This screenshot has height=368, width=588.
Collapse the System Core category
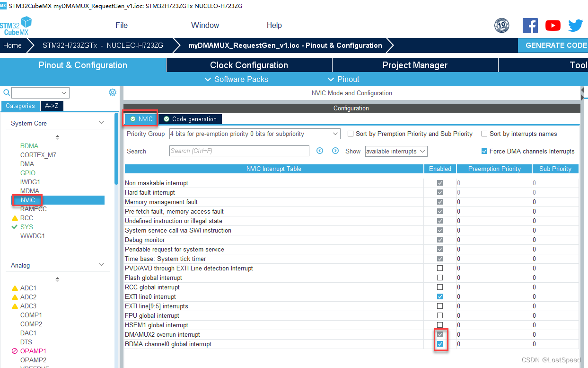click(101, 123)
